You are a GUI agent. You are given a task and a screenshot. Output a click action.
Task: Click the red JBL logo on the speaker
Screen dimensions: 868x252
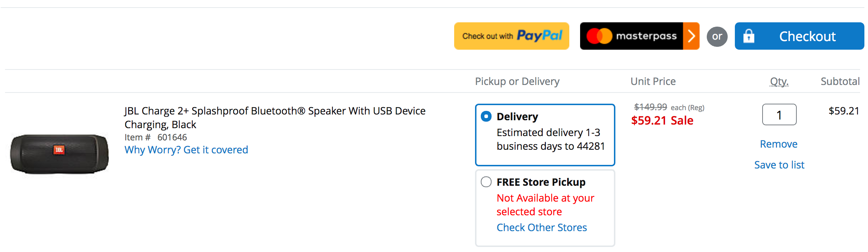point(59,150)
